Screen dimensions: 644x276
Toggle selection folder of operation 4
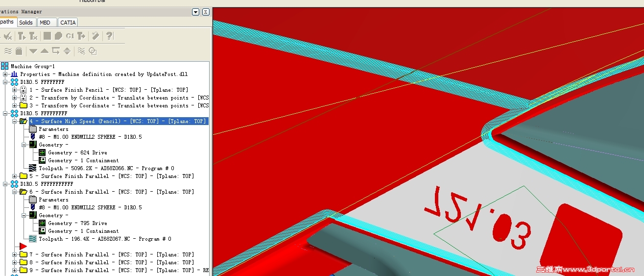(x=24, y=121)
